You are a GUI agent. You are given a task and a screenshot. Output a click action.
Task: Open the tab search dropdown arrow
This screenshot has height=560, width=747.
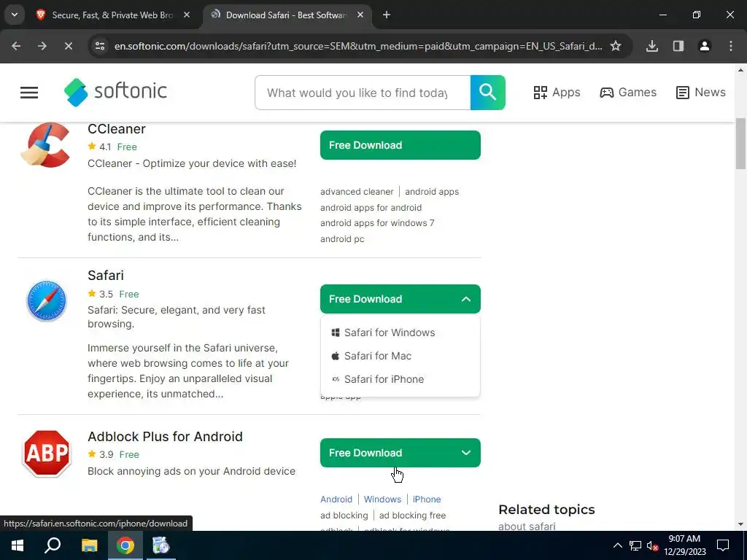pos(15,15)
